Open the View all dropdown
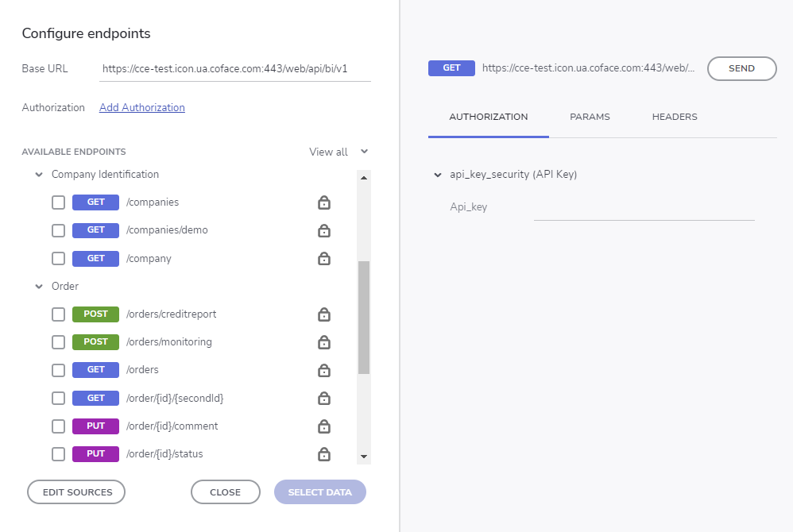Image resolution: width=793 pixels, height=532 pixels. (x=338, y=152)
